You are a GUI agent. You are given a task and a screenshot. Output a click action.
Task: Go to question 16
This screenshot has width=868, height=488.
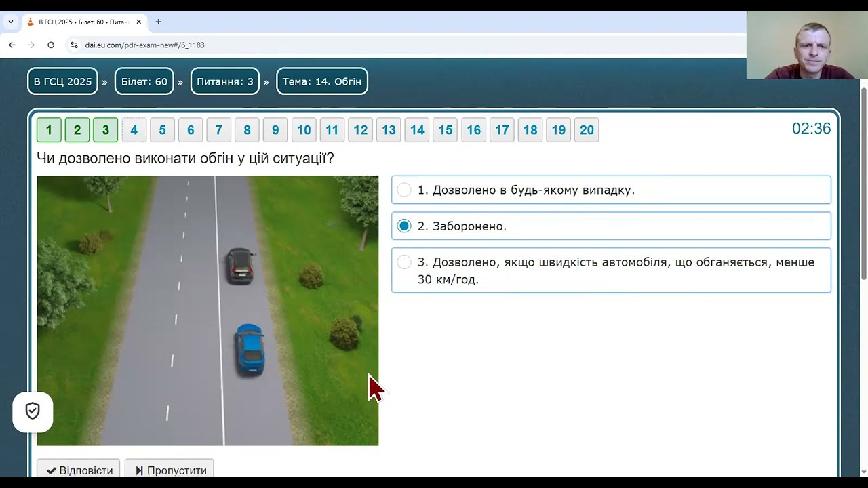point(473,130)
